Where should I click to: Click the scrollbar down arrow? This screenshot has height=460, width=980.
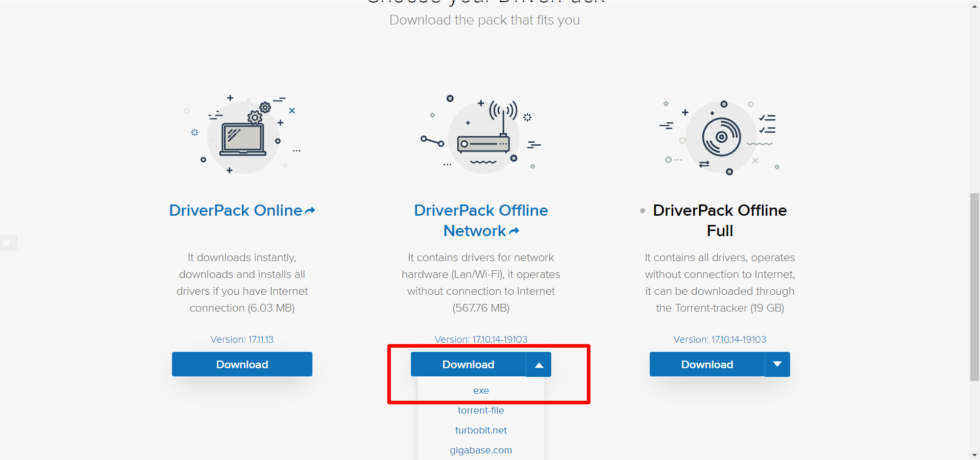[974, 455]
